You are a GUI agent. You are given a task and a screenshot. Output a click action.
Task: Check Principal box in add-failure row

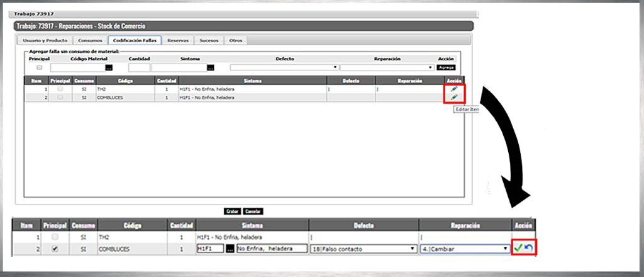(x=40, y=67)
